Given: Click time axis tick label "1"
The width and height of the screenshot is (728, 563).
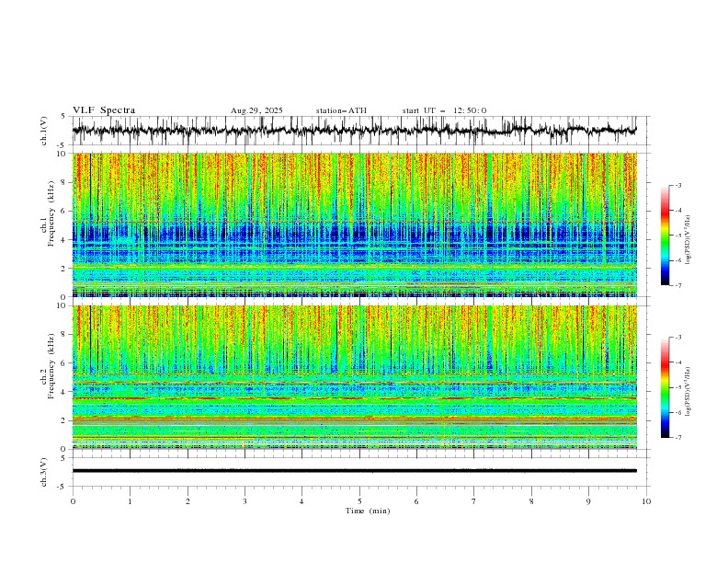Looking at the screenshot, I should click(130, 501).
